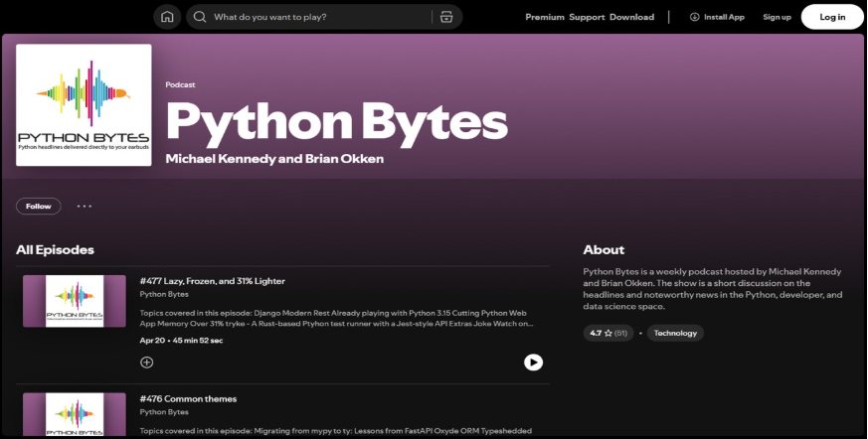The width and height of the screenshot is (868, 439).
Task: Open the three-dots more options menu
Action: coord(85,207)
